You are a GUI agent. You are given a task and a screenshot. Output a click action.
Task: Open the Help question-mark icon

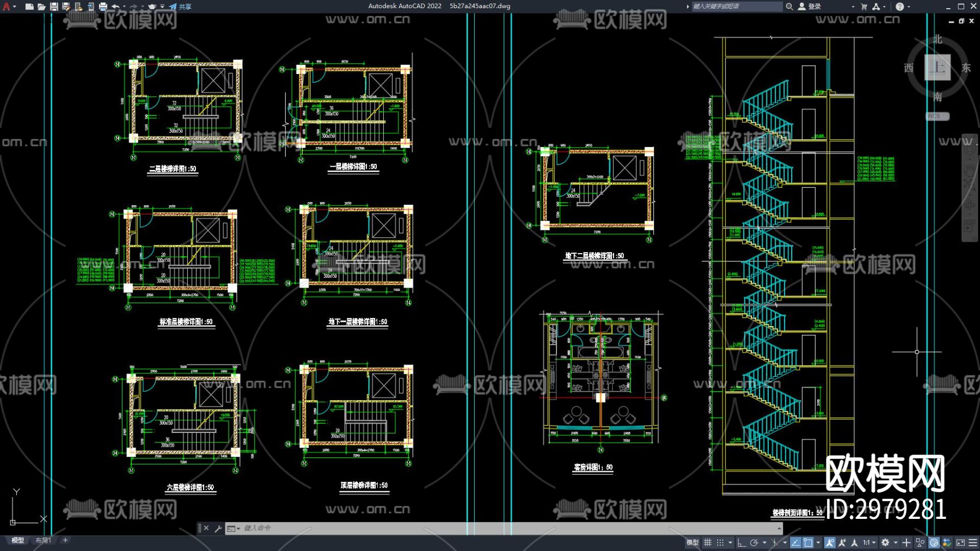(899, 7)
